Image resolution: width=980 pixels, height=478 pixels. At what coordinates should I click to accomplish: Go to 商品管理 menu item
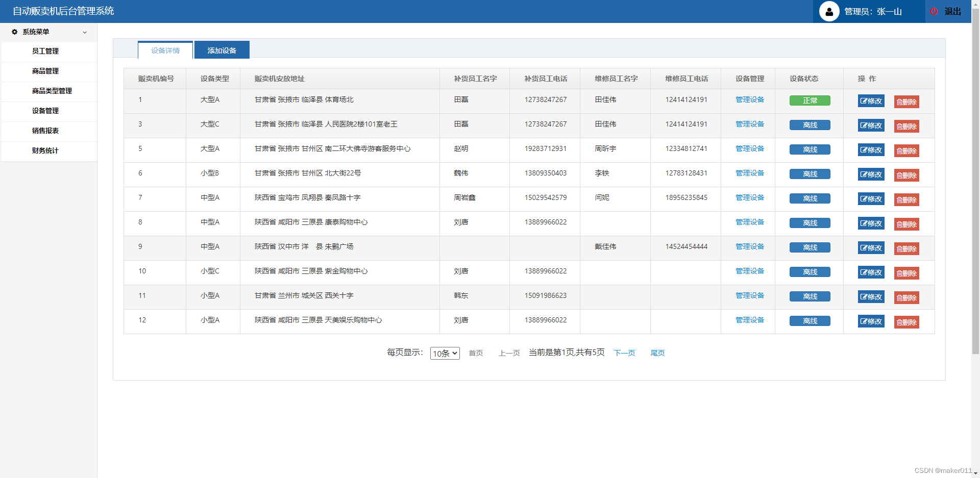(x=45, y=71)
